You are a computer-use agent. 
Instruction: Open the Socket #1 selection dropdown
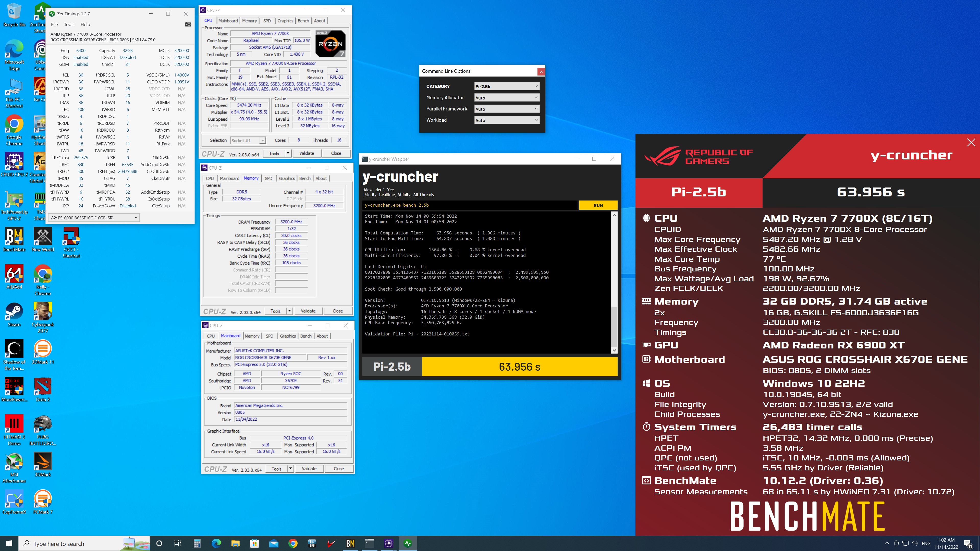[248, 140]
